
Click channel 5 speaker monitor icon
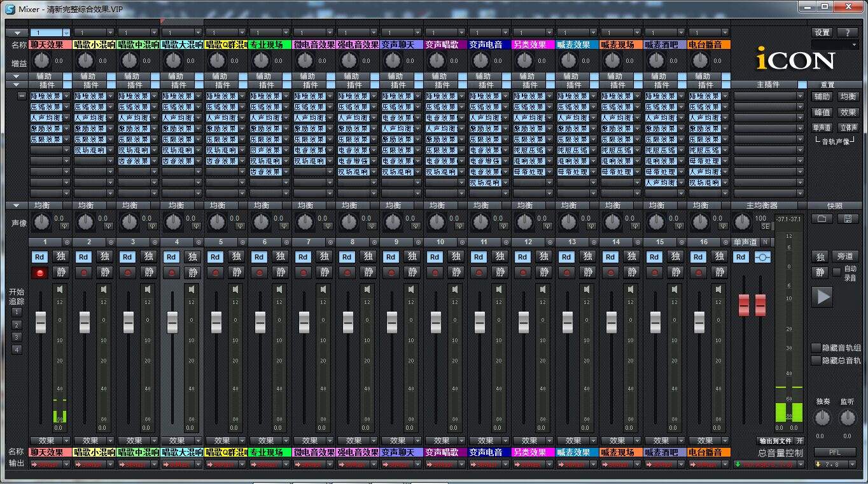point(236,289)
